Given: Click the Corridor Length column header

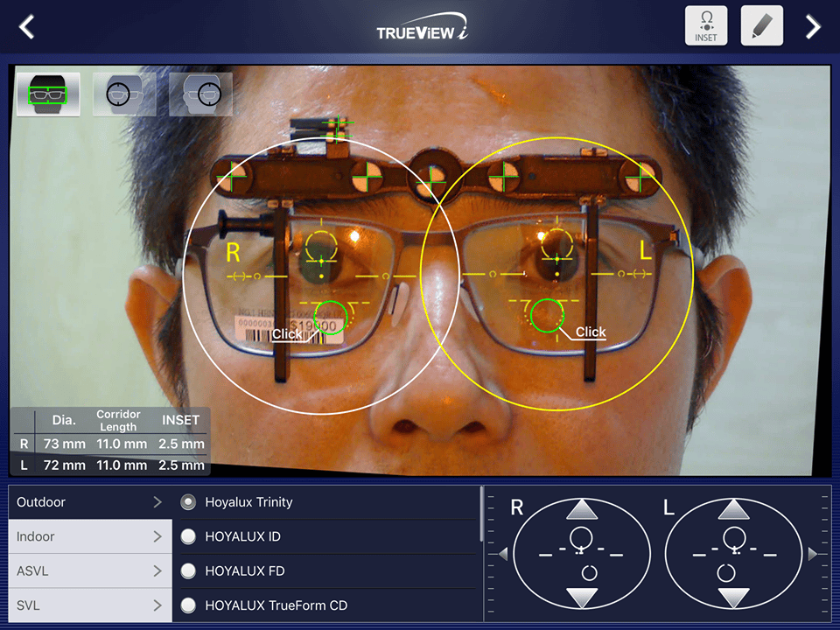Looking at the screenshot, I should coord(118,421).
